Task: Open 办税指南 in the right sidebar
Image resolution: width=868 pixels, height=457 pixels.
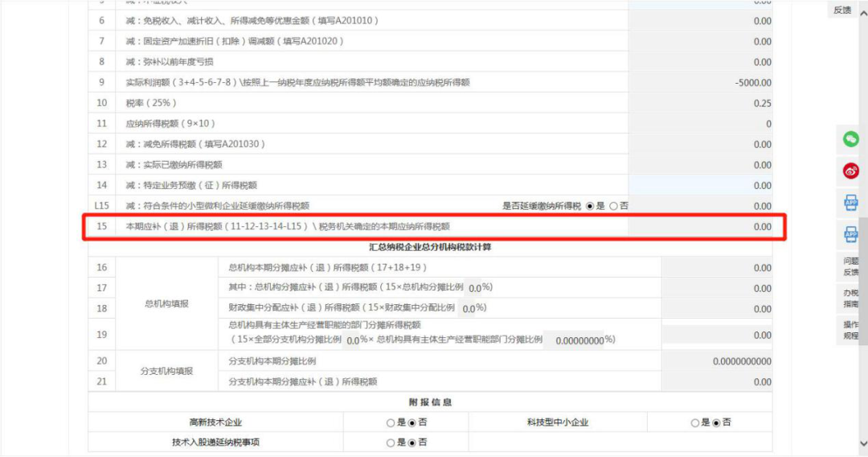Action: [x=851, y=298]
